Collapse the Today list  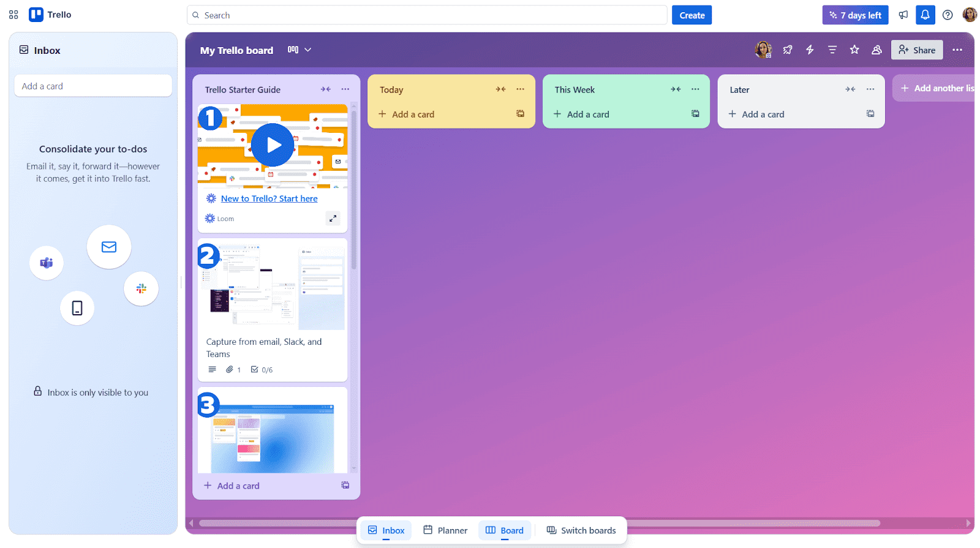500,89
